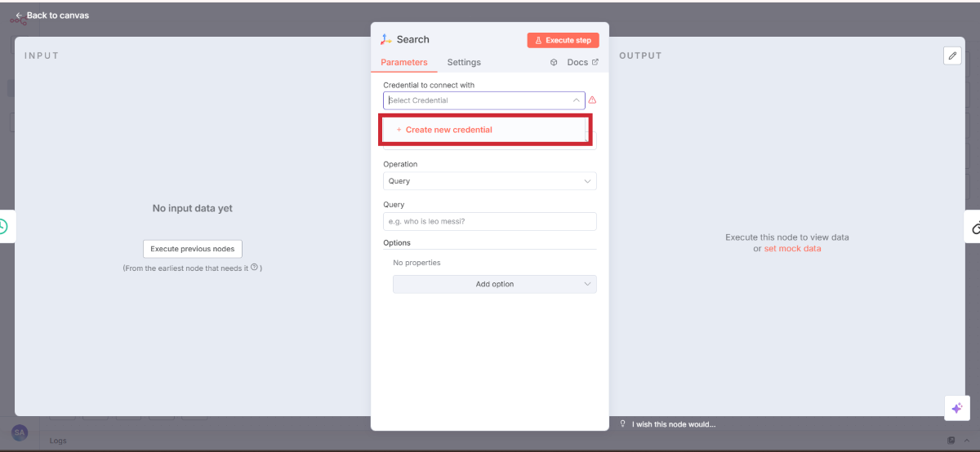
Task: Switch to the Settings tab
Action: point(464,63)
